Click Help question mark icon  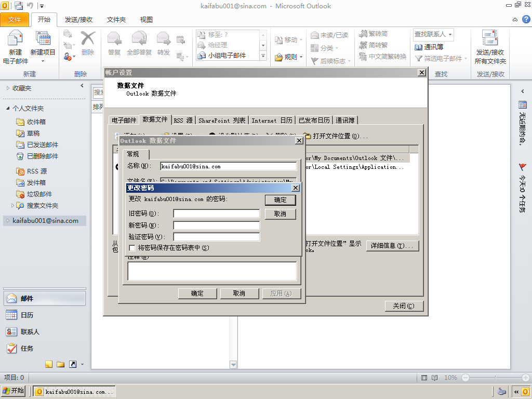[526, 19]
